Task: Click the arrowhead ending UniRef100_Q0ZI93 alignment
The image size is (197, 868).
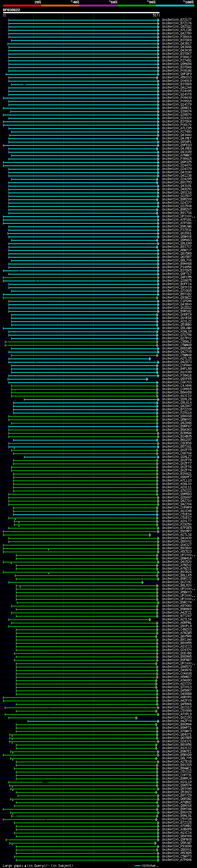Action: (x=136, y=718)
